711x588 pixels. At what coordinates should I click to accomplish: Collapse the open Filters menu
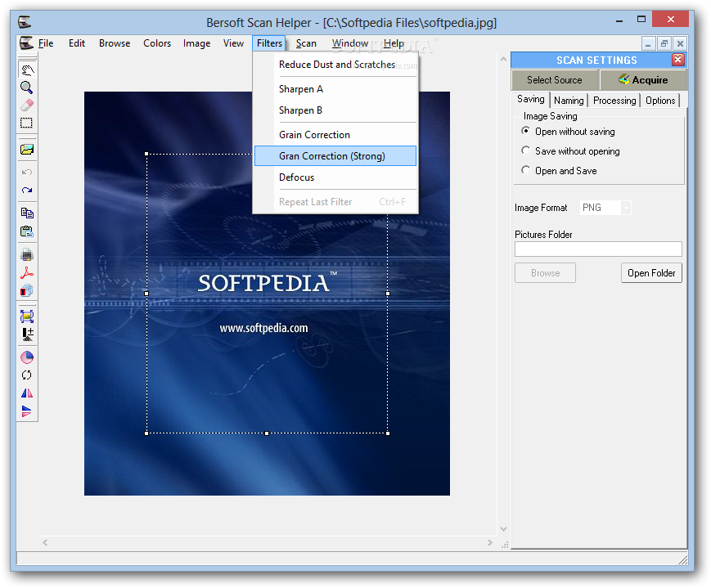[269, 43]
